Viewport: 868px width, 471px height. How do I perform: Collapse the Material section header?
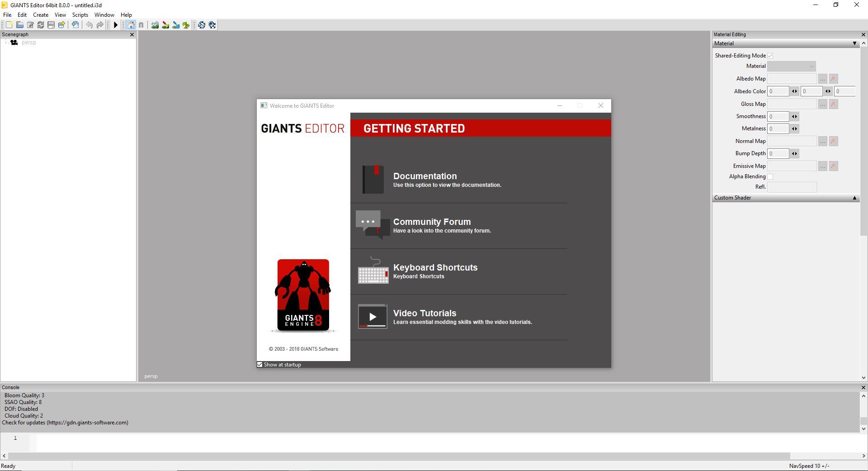(854, 43)
